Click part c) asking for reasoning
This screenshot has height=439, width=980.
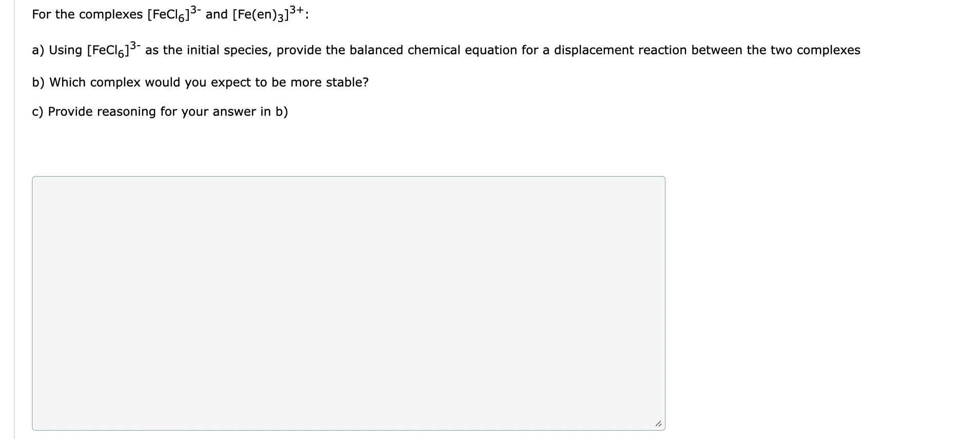pyautogui.click(x=159, y=111)
